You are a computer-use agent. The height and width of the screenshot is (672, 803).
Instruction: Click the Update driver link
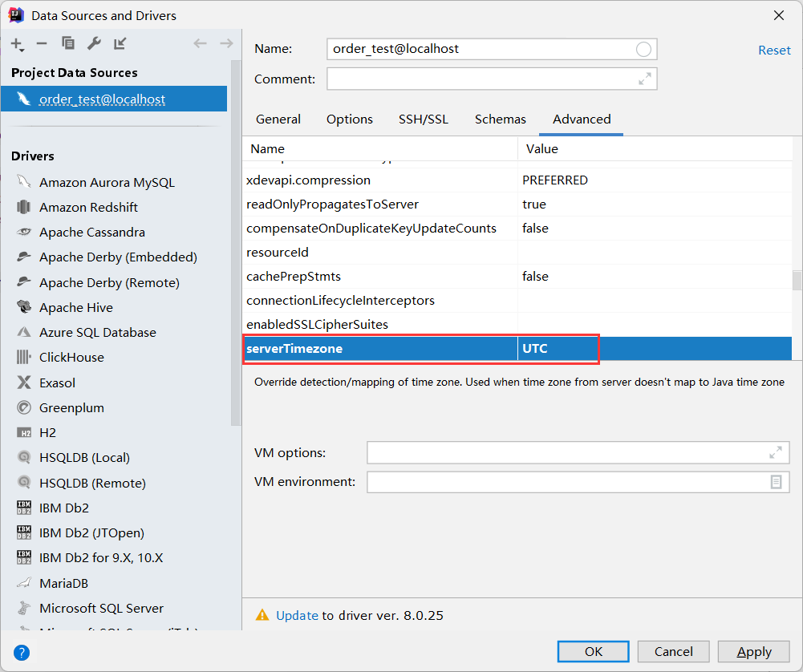click(297, 615)
